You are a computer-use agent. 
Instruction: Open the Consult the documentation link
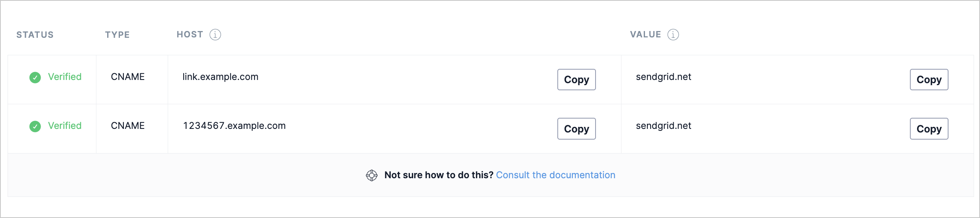[556, 175]
